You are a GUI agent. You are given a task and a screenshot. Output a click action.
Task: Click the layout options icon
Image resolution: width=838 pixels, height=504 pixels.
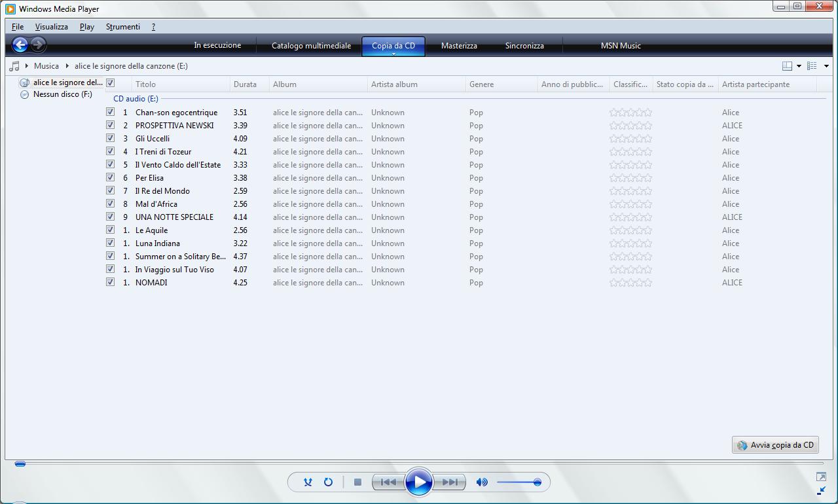[788, 66]
